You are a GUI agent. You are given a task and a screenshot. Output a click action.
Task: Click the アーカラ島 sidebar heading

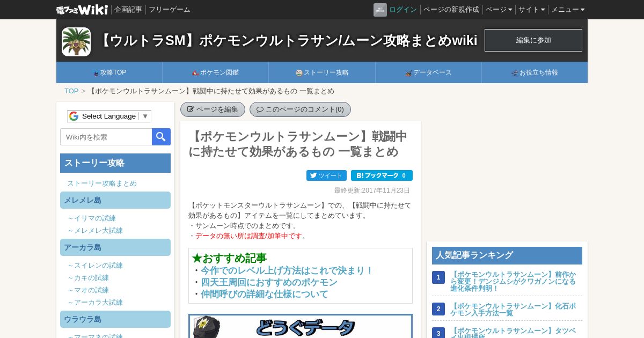(115, 247)
